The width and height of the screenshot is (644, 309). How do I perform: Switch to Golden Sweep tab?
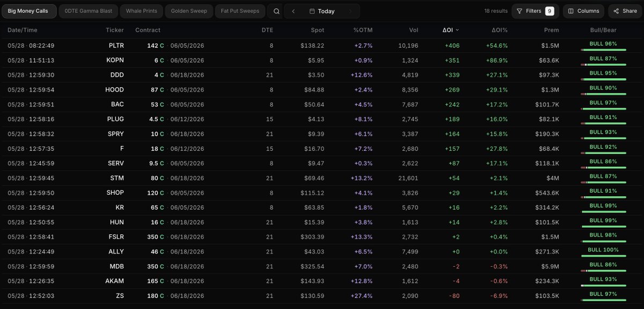click(x=189, y=11)
